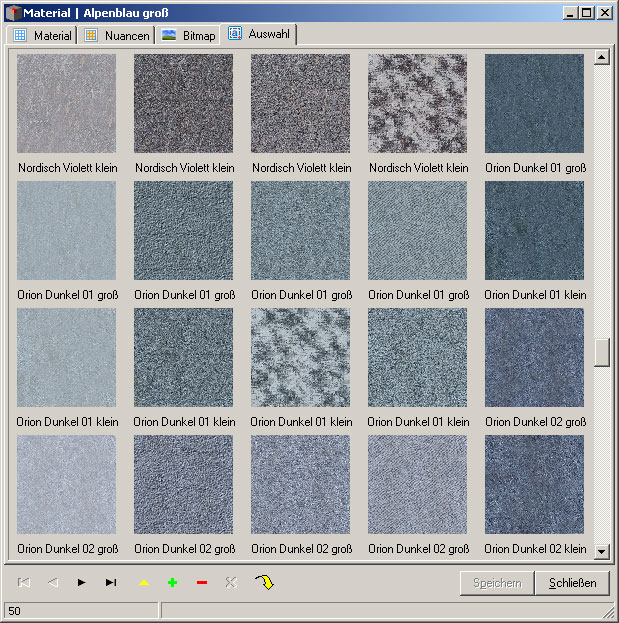The width and height of the screenshot is (619, 623).
Task: Select the Auswahl tab
Action: (259, 34)
